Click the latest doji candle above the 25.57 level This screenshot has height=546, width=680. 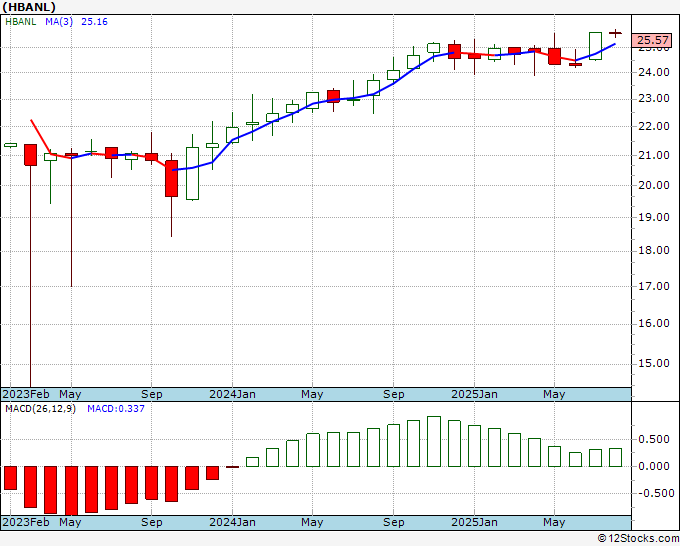coord(615,33)
